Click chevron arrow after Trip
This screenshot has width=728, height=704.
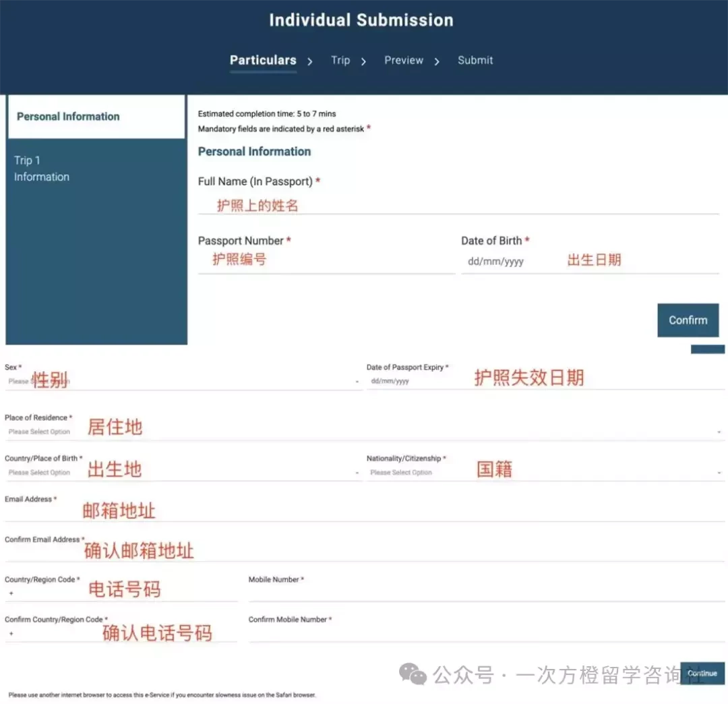363,61
